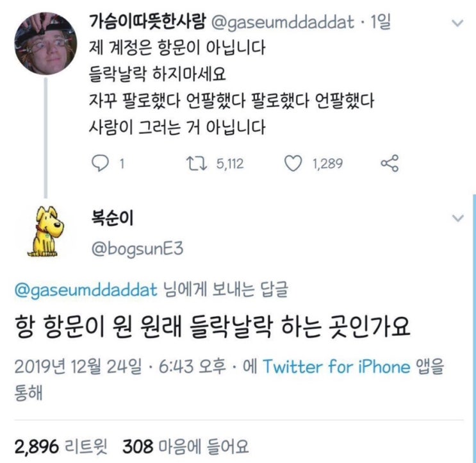Image resolution: width=476 pixels, height=463 pixels.
Task: Open the Twitter for iPhone source link
Action: [336, 366]
